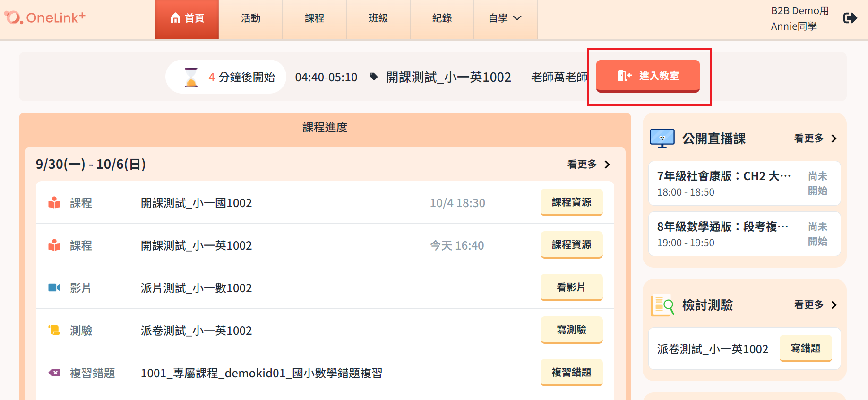Click the monitor icon of 公開直播課
868x400 pixels.
click(x=662, y=139)
